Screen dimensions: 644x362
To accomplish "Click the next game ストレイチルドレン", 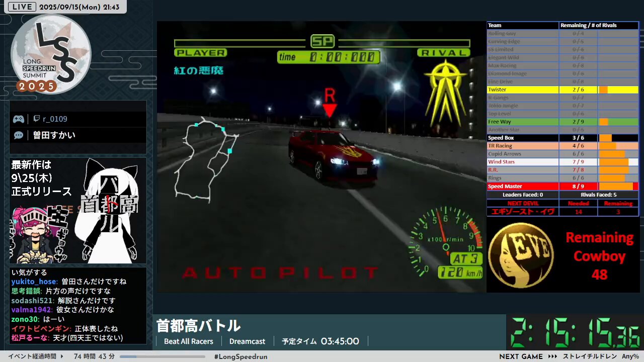I will tap(590, 356).
